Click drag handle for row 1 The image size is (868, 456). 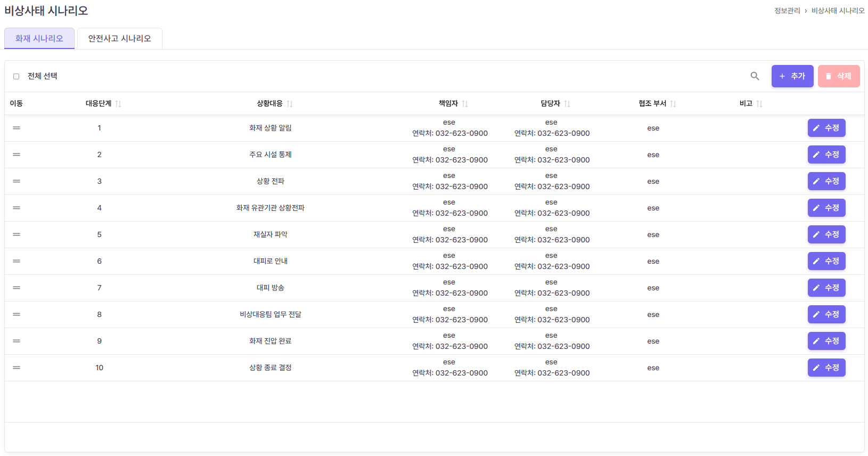click(17, 128)
